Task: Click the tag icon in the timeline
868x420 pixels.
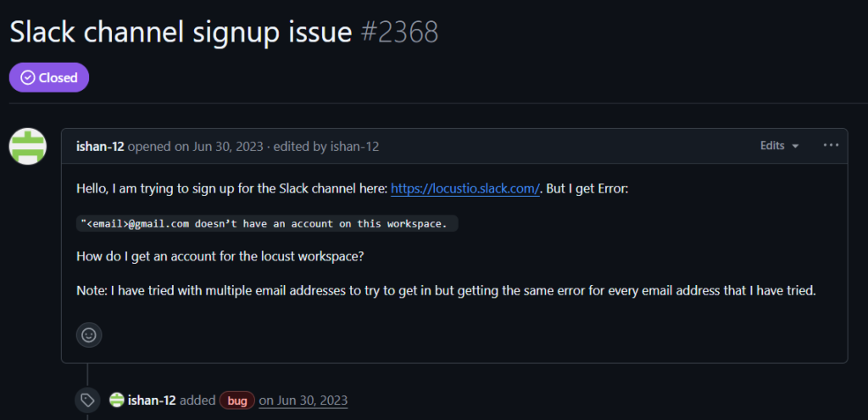Action: pyautogui.click(x=87, y=400)
